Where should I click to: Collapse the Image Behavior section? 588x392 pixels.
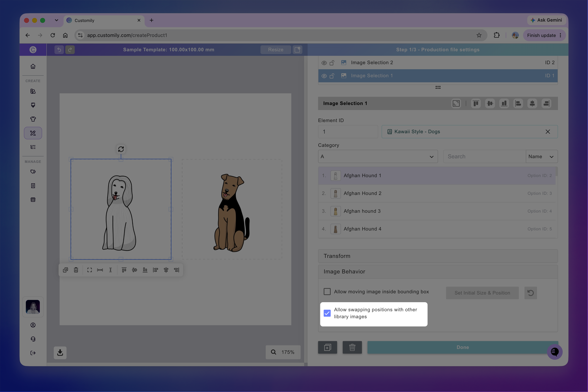coord(438,272)
